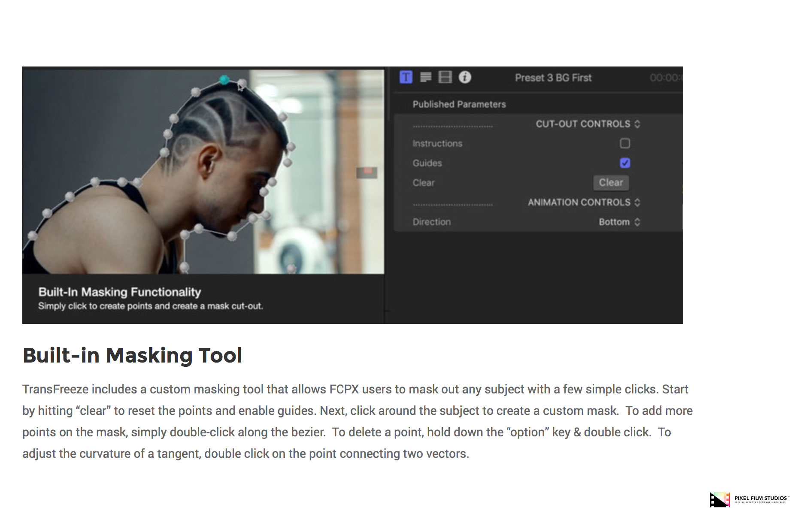Click the Built-in Masking Tool heading

tap(132, 355)
